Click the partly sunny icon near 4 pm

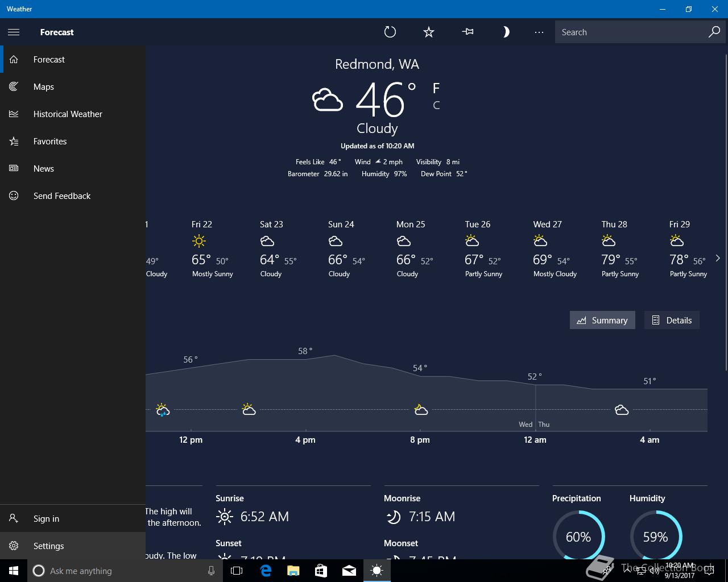[249, 409]
